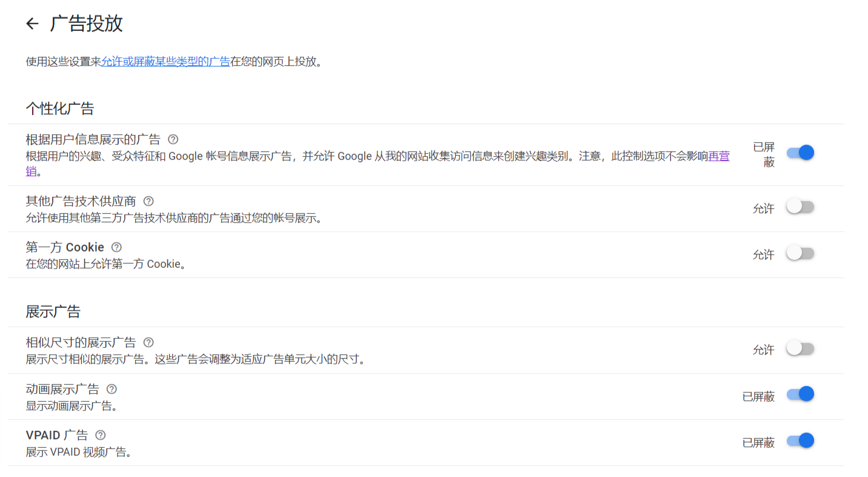Open help icon for 根据用户信息展示的广告
The height and width of the screenshot is (477, 868).
(x=172, y=139)
